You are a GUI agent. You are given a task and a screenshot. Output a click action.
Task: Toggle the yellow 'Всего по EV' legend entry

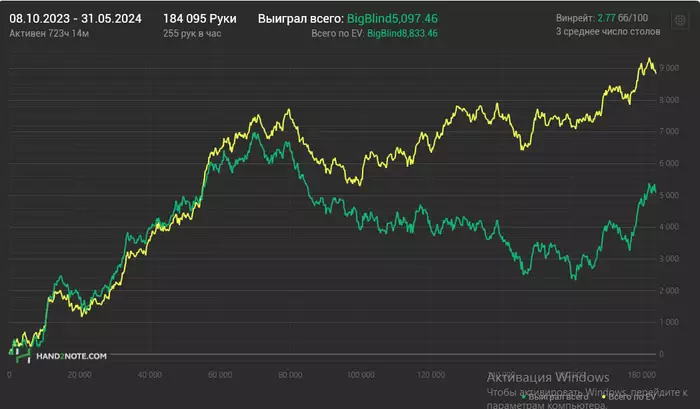pyautogui.click(x=629, y=396)
